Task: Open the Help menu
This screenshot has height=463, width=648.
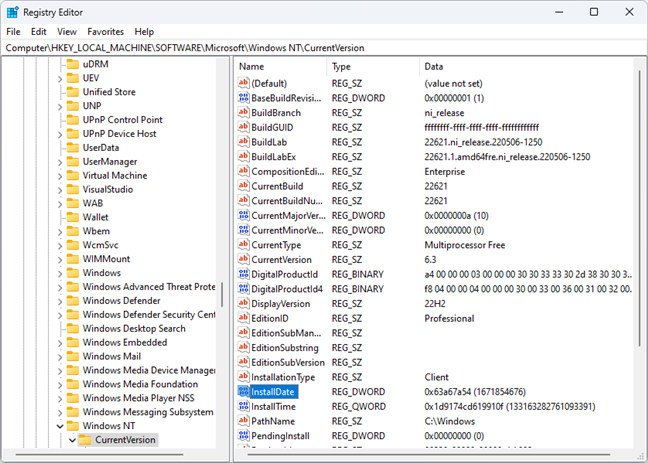Action: click(x=144, y=31)
